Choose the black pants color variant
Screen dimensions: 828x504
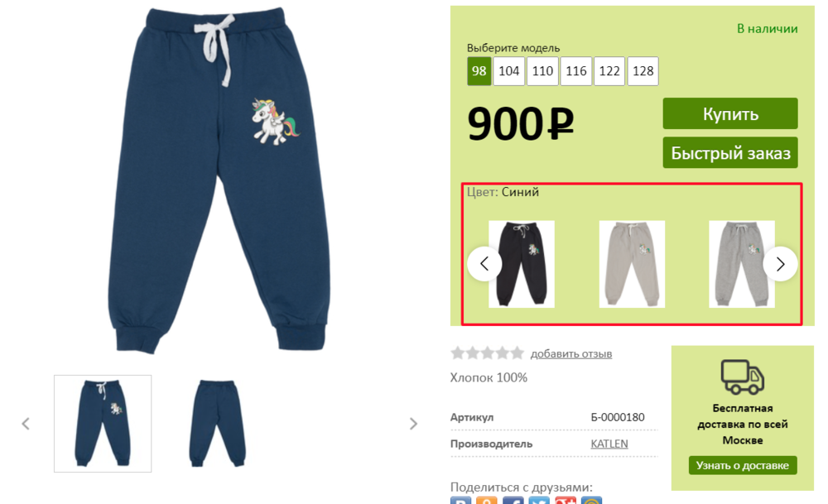pyautogui.click(x=522, y=264)
